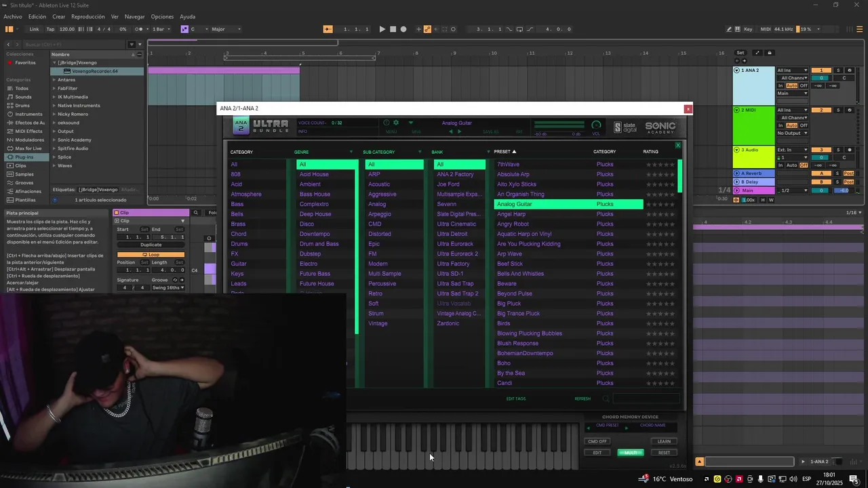Toggle the automation arm icon

[x=427, y=29]
